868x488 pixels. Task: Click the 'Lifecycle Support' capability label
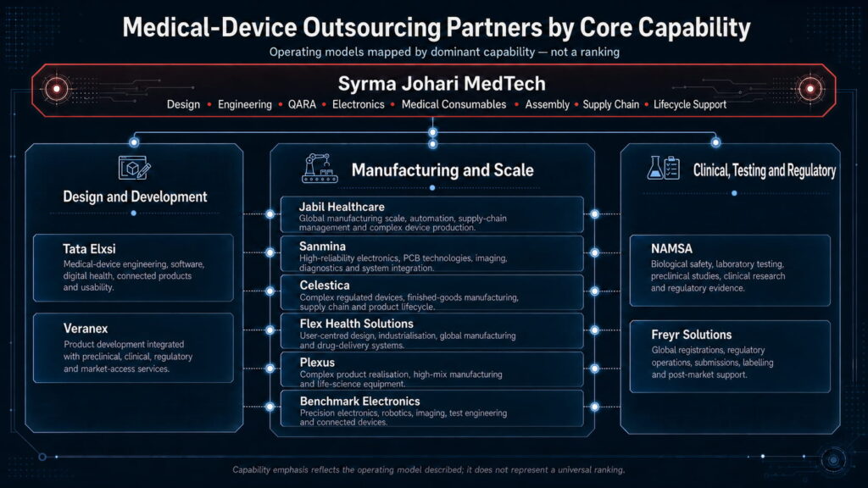click(690, 104)
